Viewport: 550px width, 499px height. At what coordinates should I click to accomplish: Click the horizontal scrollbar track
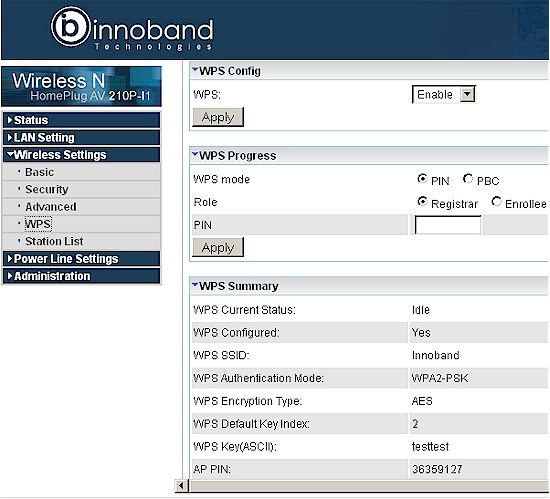pos(369,486)
